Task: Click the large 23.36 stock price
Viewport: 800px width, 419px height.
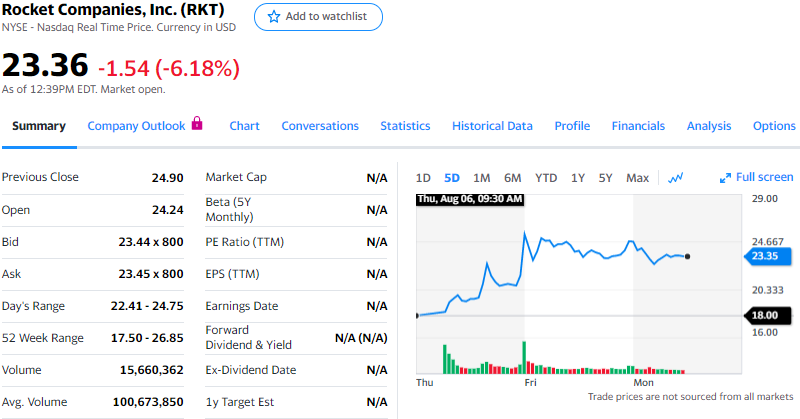Action: (45, 66)
